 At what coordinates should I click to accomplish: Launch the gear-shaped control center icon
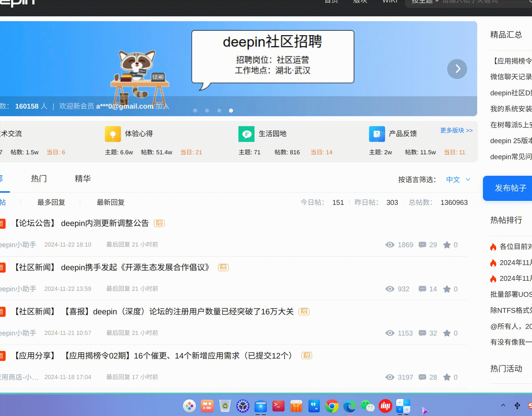click(x=243, y=406)
